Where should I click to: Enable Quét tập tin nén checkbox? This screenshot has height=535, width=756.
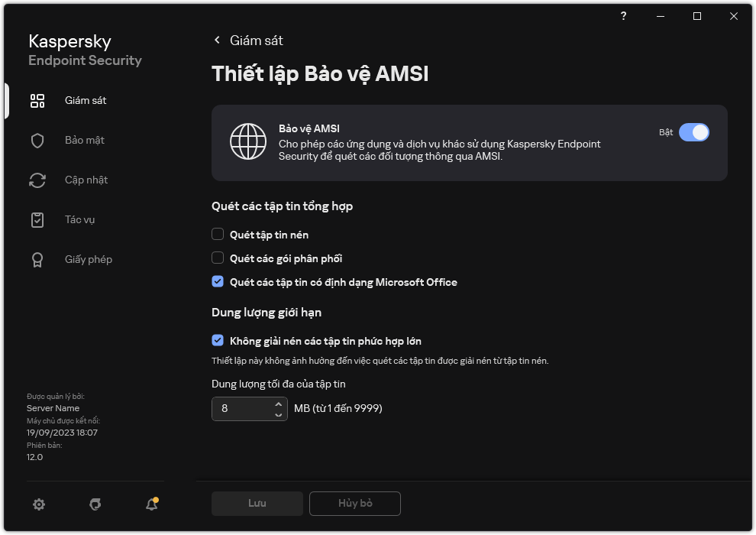click(218, 235)
